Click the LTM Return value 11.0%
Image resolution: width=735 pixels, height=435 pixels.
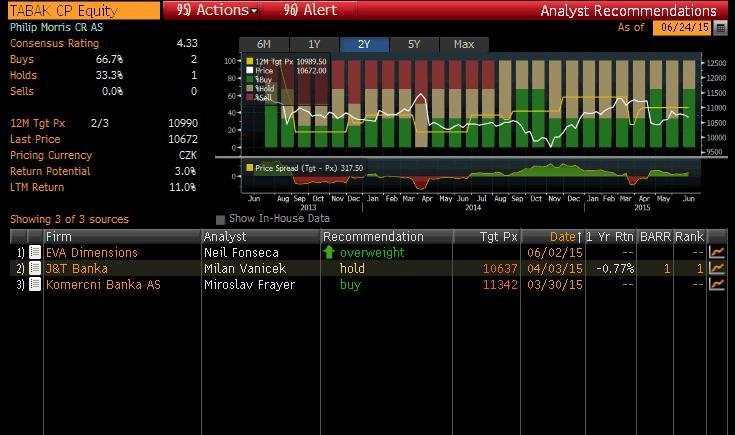[x=182, y=187]
